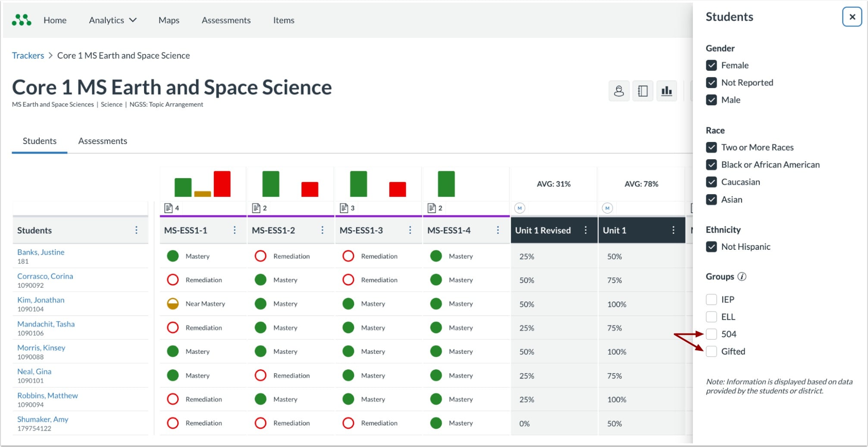Screen dimensions: 868x447
Task: Check the Gifted group checkbox
Action: coord(711,351)
